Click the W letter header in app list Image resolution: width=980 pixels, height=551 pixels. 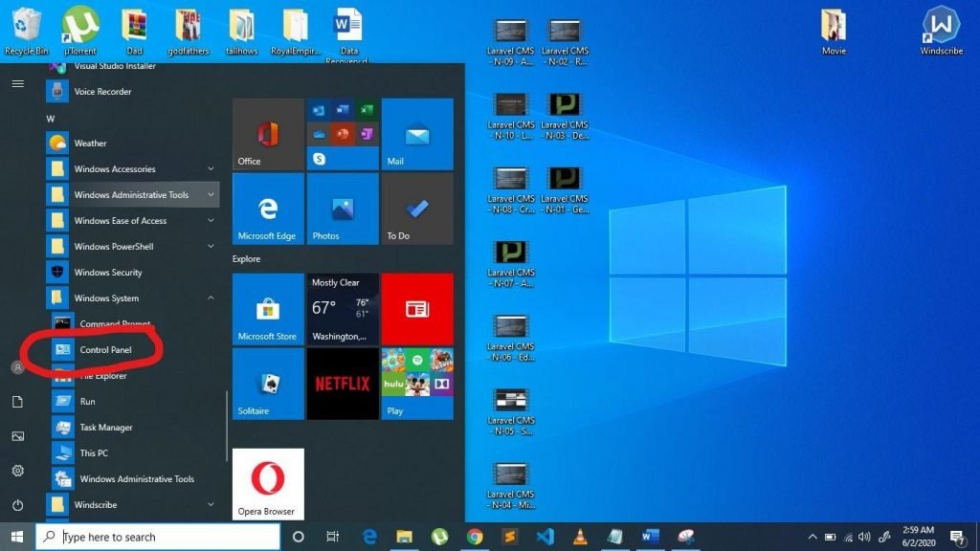[50, 119]
